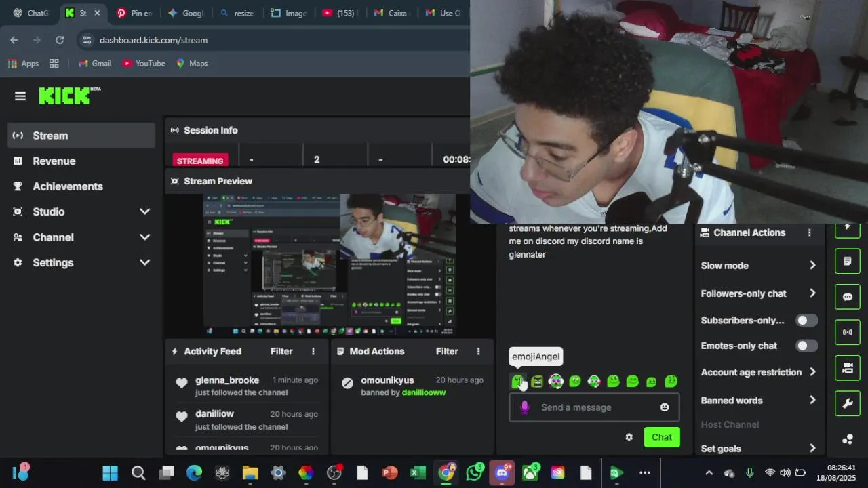Click the lightning bolt icon in right sidebar

(848, 228)
